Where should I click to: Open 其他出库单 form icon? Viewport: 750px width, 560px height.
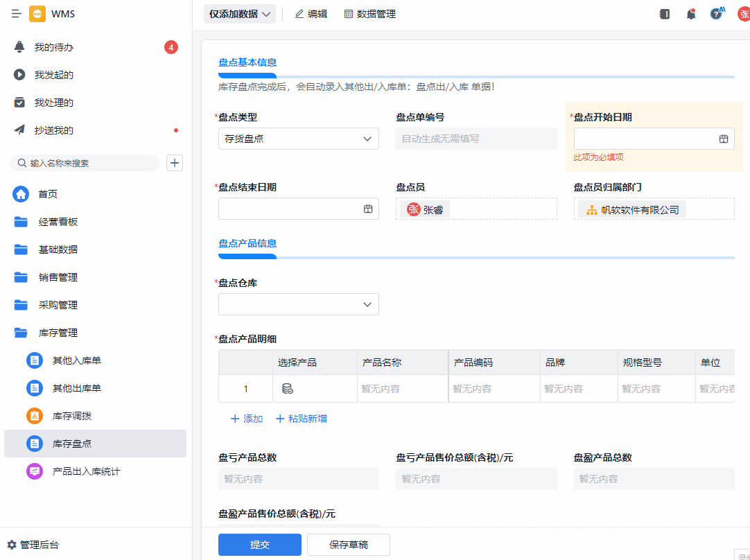pyautogui.click(x=35, y=388)
